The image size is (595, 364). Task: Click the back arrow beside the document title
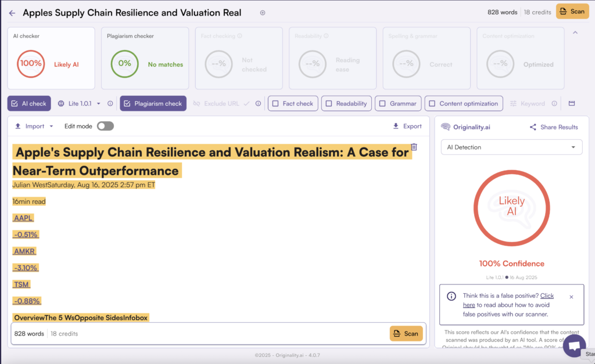[12, 12]
